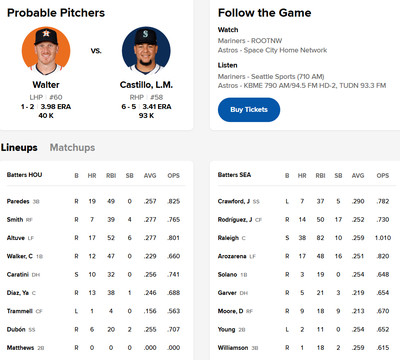Click the AVG header in SEA table

(358, 175)
